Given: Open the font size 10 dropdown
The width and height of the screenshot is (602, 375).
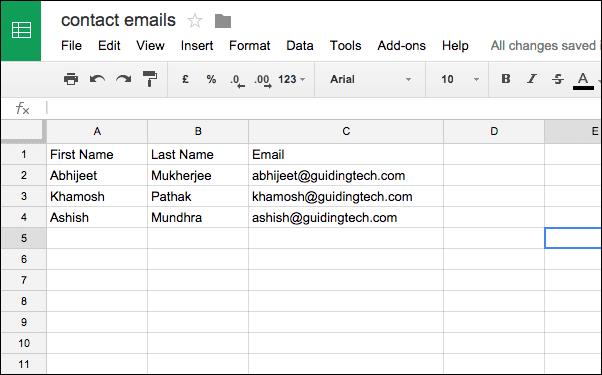Looking at the screenshot, I should click(460, 79).
